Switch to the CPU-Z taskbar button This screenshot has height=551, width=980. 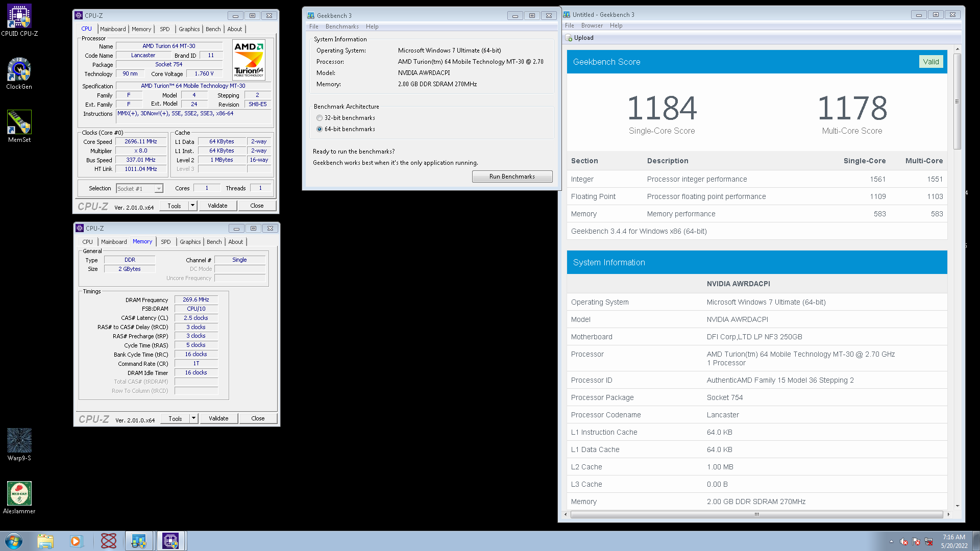170,541
